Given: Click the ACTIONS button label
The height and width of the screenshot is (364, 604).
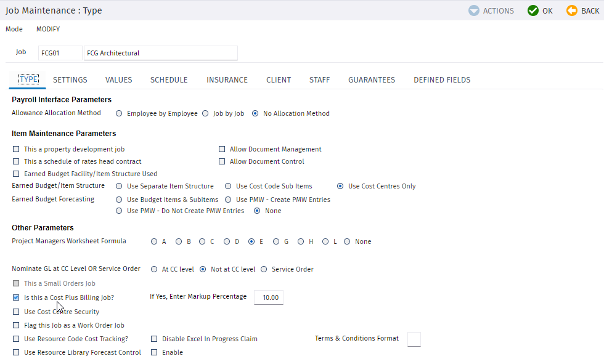Looking at the screenshot, I should pyautogui.click(x=499, y=10).
